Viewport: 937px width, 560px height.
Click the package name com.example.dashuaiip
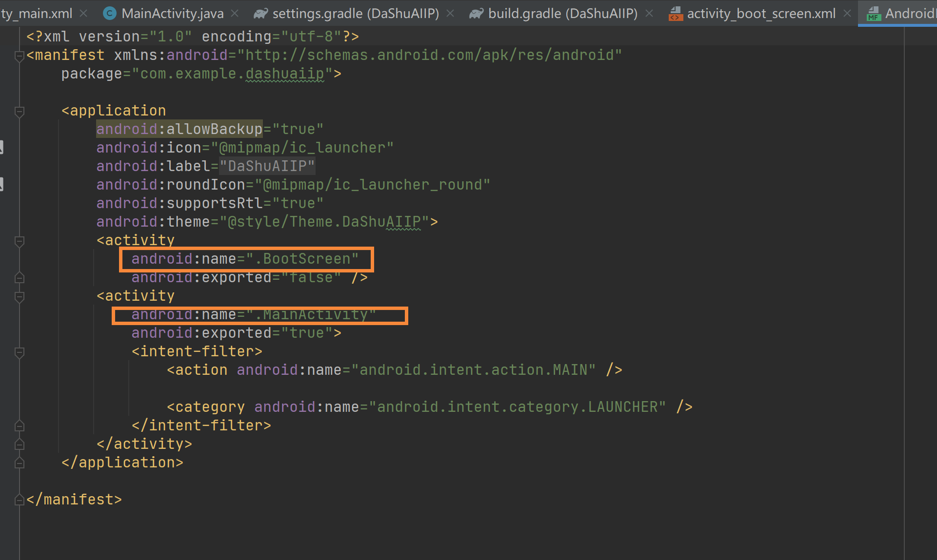tap(232, 74)
